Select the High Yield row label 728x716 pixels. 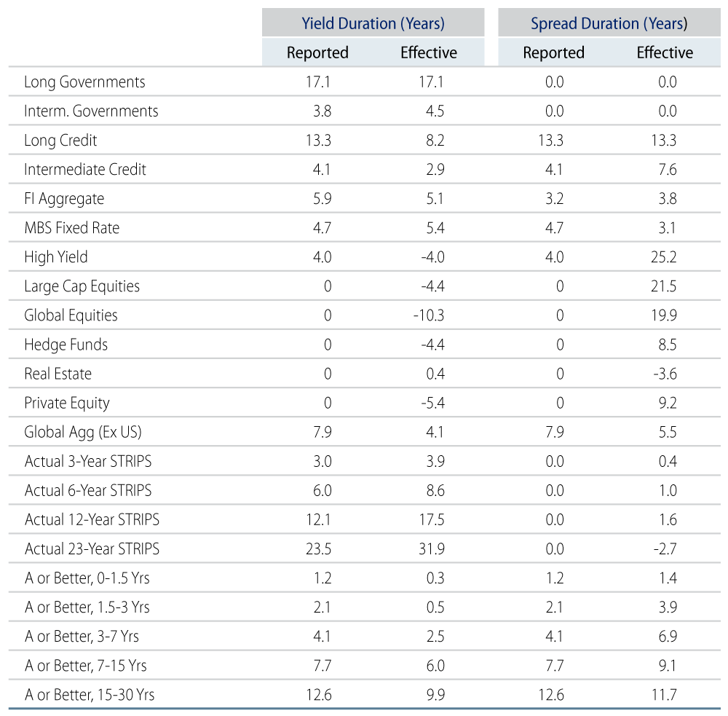coord(56,257)
